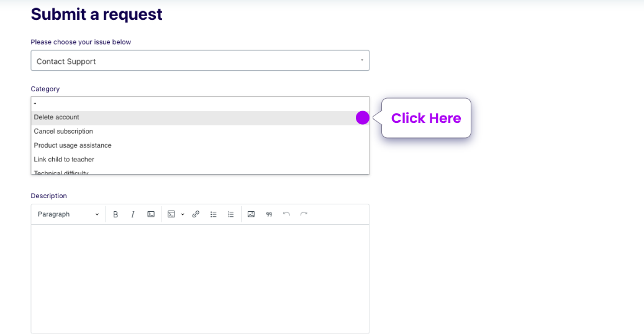This screenshot has width=644, height=336.
Task: Toggle bold formatting in the editor
Action: coord(116,214)
